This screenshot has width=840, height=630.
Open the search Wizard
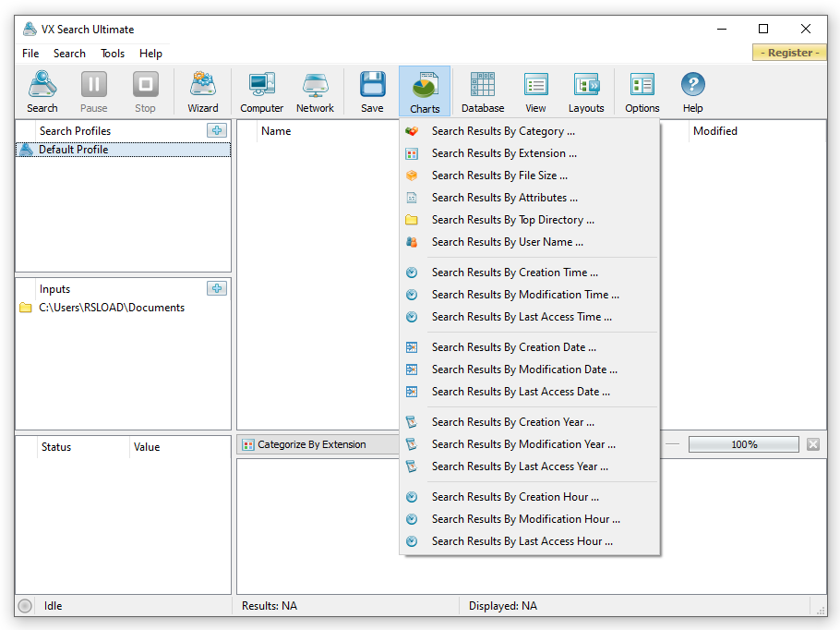[x=203, y=91]
